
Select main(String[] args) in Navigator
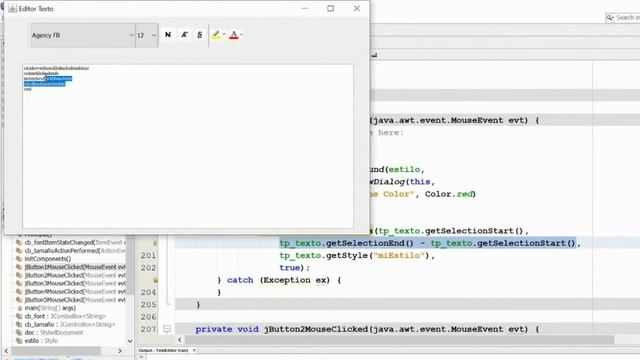(50, 308)
